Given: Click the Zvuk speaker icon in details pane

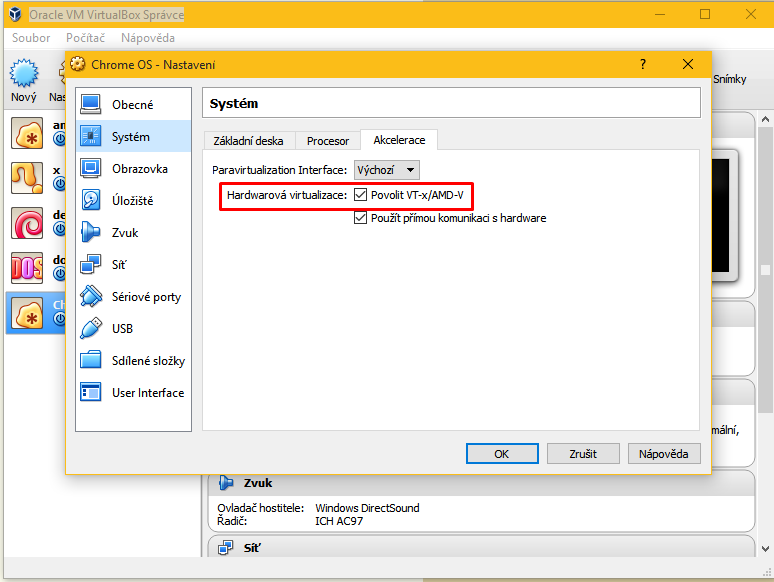Looking at the screenshot, I should [226, 483].
